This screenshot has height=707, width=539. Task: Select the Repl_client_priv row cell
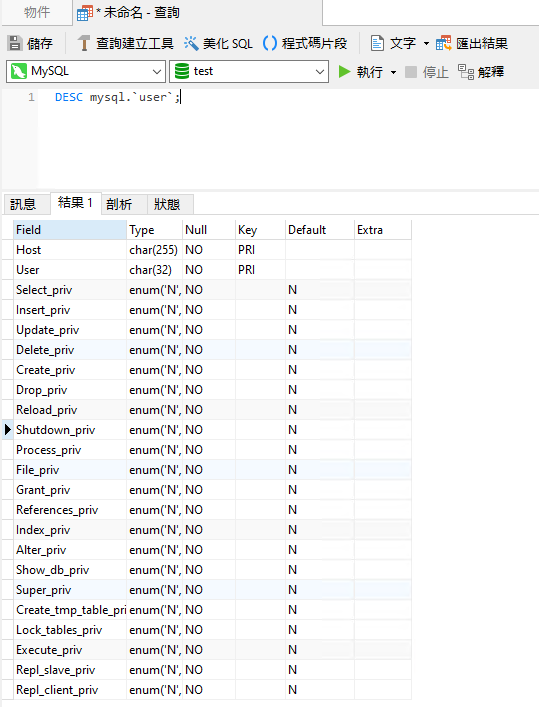tap(70, 690)
